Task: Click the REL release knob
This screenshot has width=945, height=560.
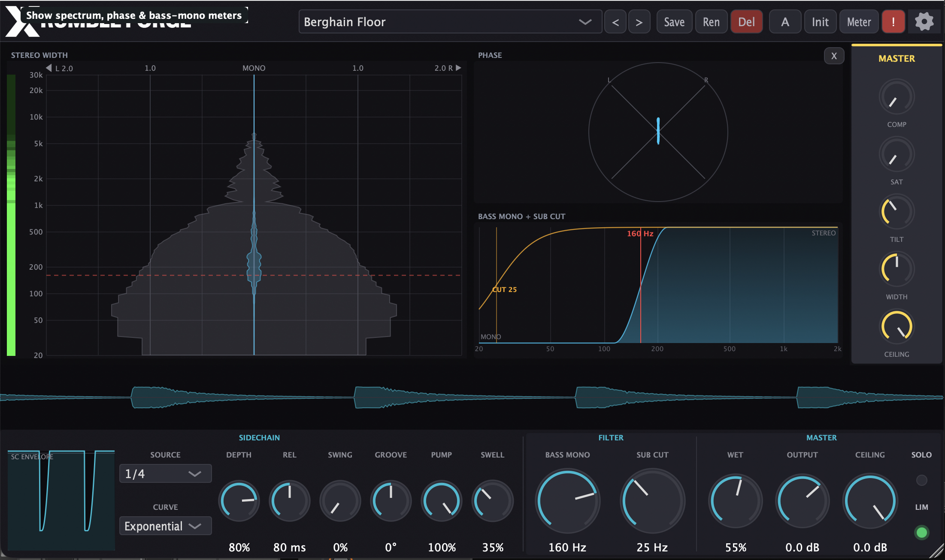Action: pyautogui.click(x=290, y=500)
